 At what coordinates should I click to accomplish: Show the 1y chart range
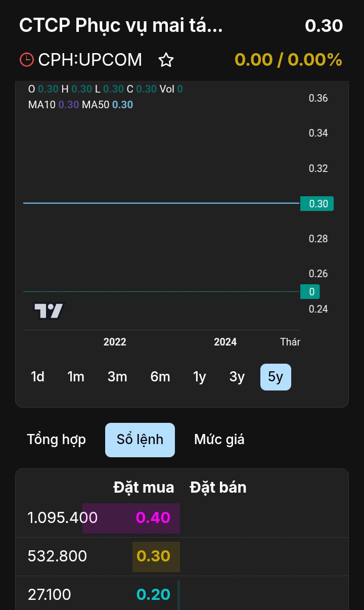point(200,377)
